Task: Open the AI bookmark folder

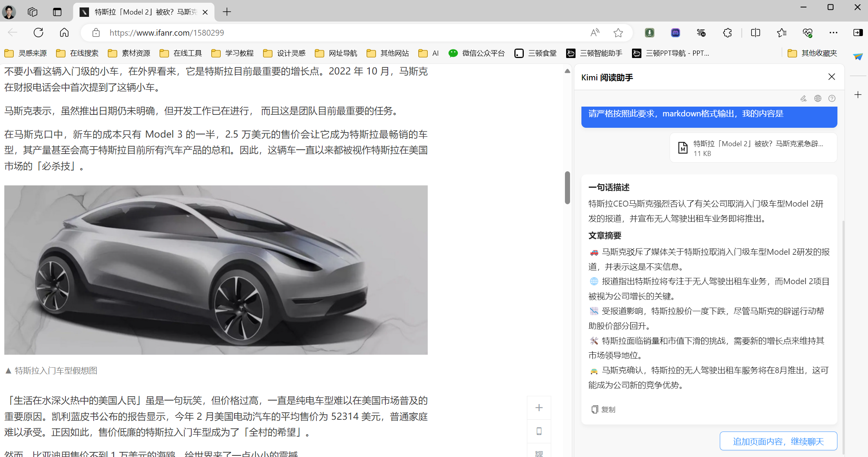Action: point(429,53)
